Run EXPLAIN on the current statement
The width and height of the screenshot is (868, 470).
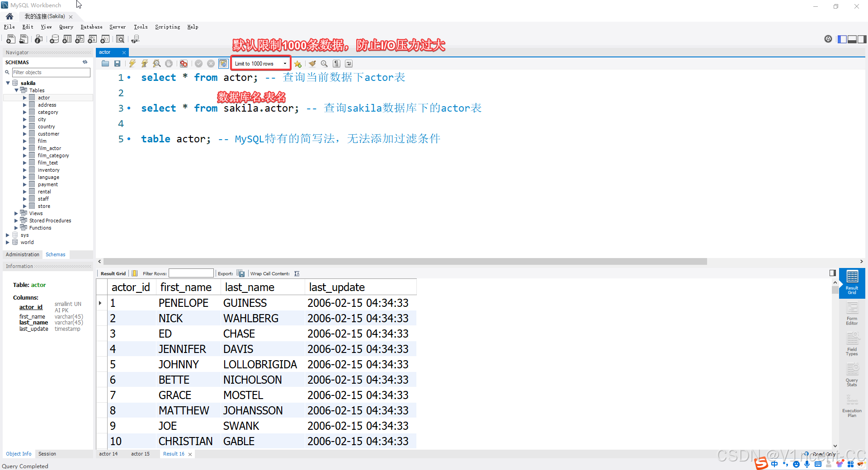click(x=157, y=64)
